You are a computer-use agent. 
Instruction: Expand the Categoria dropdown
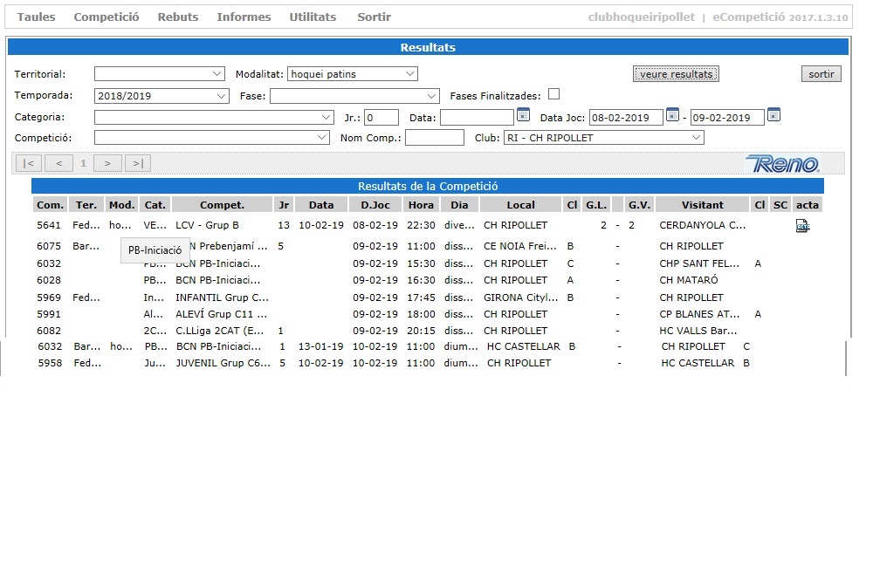[x=214, y=117]
